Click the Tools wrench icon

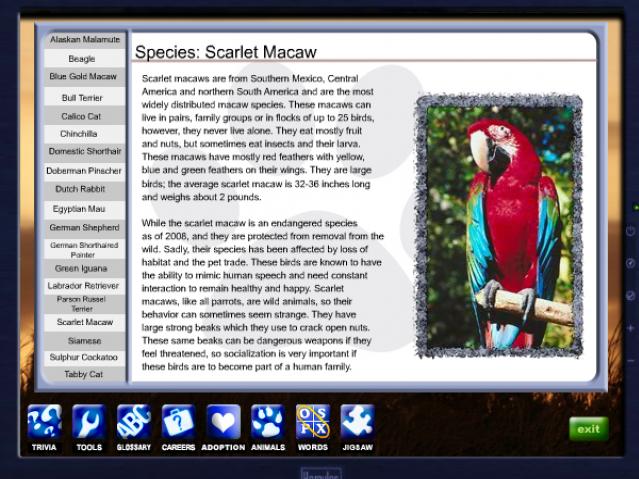point(89,422)
